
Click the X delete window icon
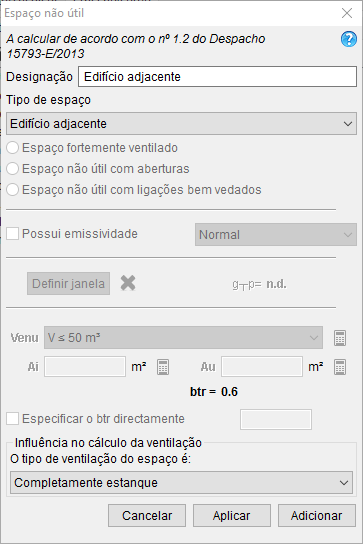coord(128,283)
